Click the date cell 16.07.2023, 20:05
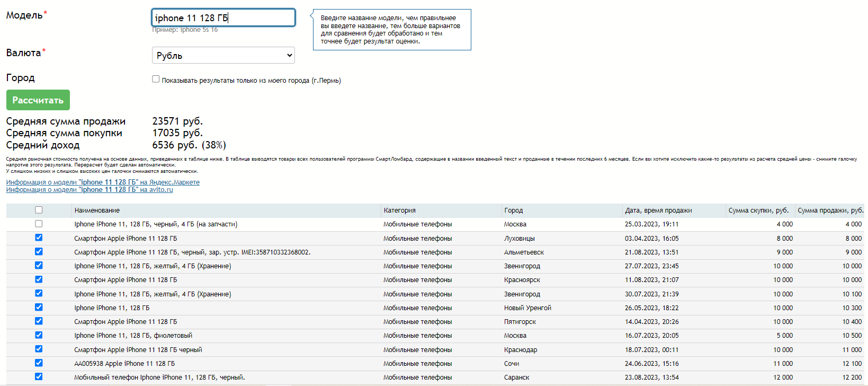Viewport: 868px width, 386px height. pos(651,336)
